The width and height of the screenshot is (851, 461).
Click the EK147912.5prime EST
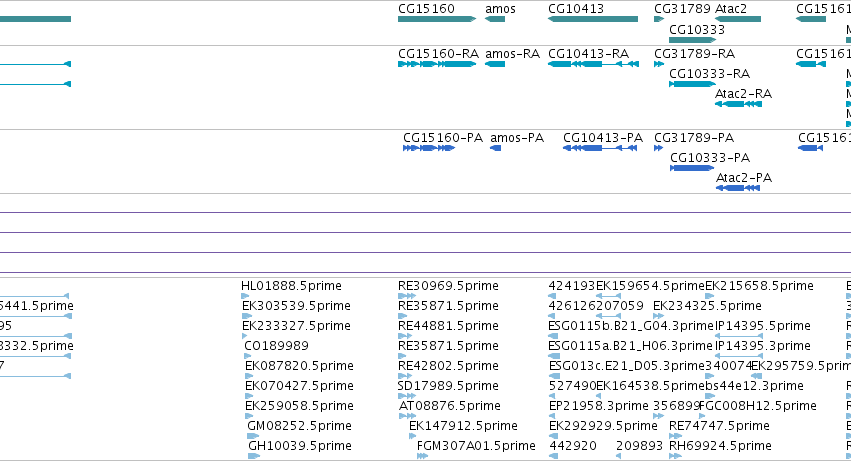pos(463,426)
